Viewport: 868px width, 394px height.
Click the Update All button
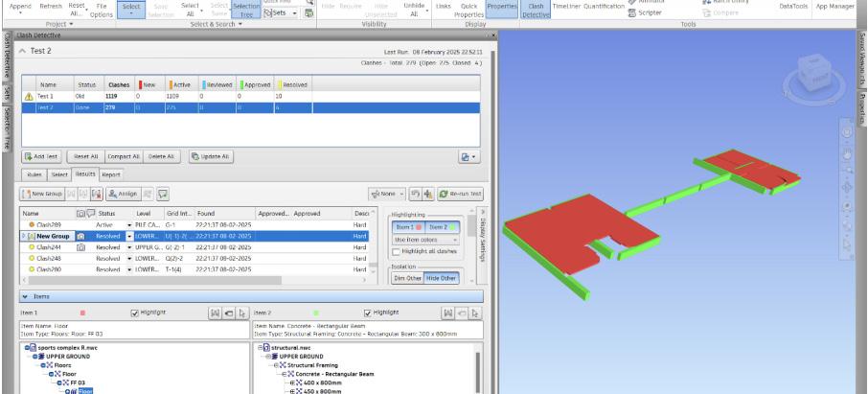[211, 157]
